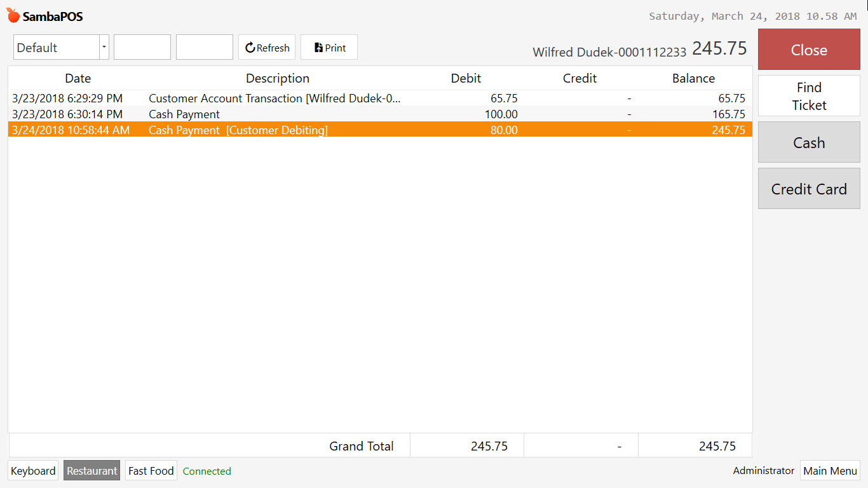Image resolution: width=868 pixels, height=488 pixels.
Task: Select the Cash payment button
Action: pyautogui.click(x=809, y=142)
